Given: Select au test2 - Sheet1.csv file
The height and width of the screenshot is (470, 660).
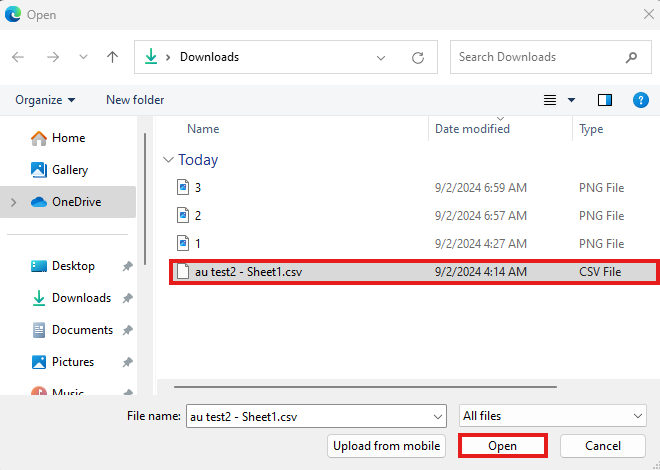Looking at the screenshot, I should [x=414, y=272].
